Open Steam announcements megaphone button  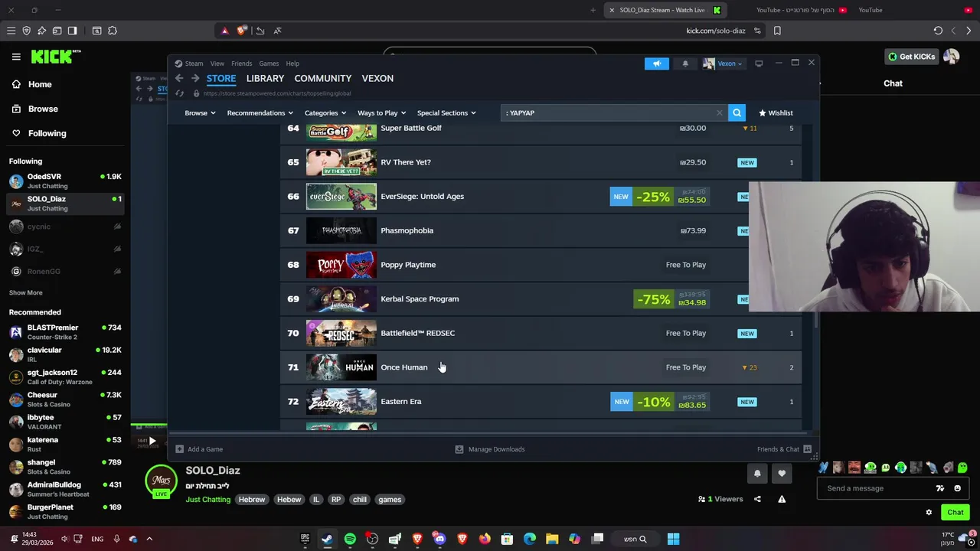(x=656, y=64)
